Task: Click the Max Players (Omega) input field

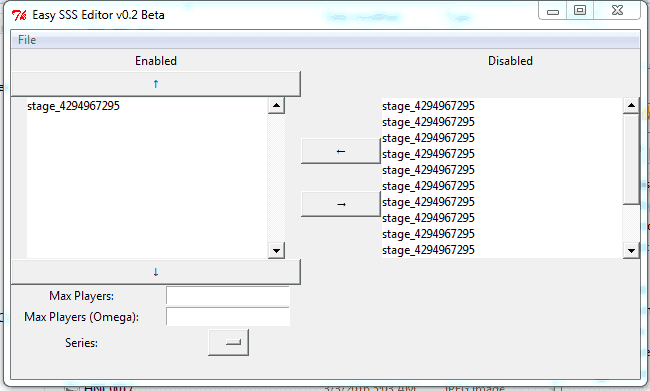Action: click(x=228, y=316)
